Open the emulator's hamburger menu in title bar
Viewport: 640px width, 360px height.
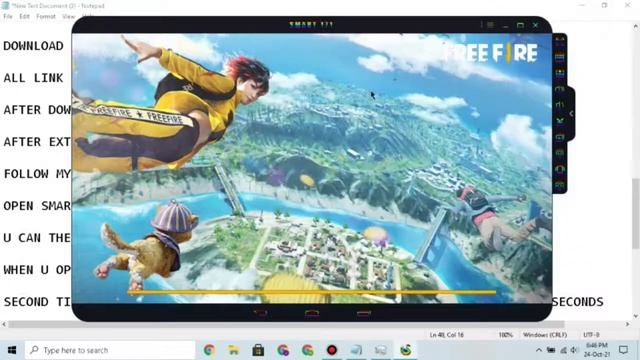point(490,25)
